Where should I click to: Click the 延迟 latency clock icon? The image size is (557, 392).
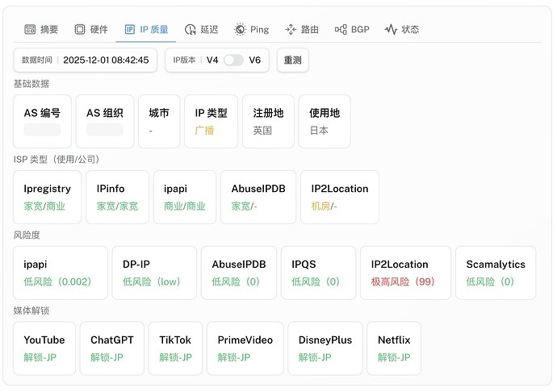pyautogui.click(x=191, y=29)
